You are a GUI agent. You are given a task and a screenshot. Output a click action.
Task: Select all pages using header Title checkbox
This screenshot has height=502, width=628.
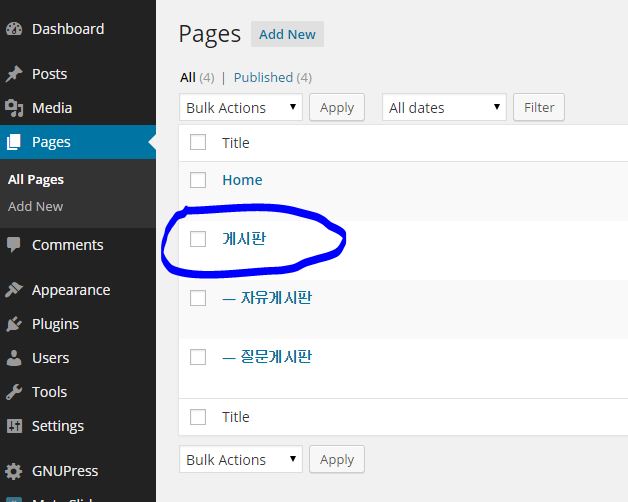click(x=198, y=143)
